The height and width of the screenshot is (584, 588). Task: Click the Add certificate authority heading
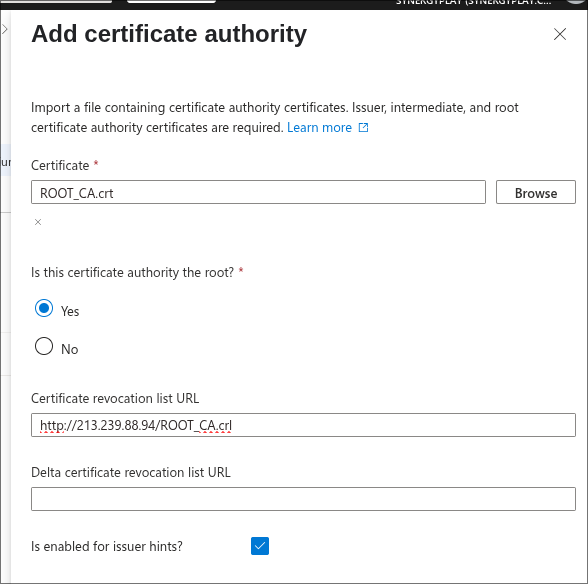pyautogui.click(x=169, y=34)
